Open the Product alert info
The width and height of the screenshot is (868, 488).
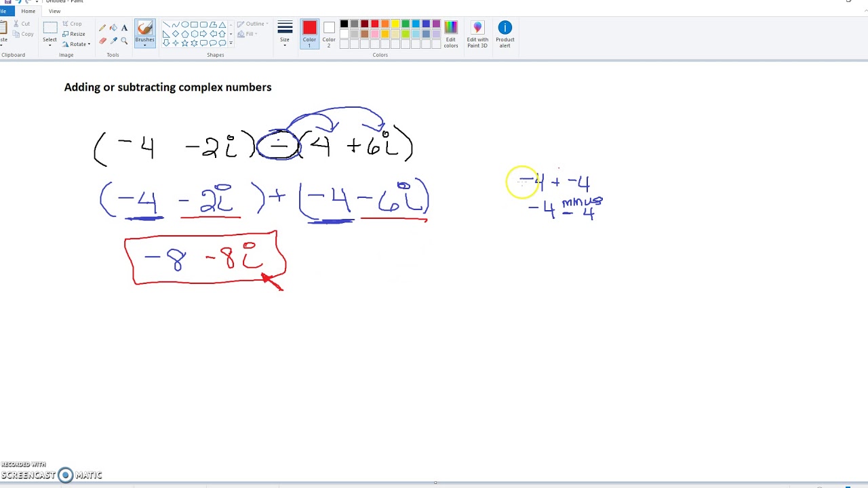tap(505, 34)
